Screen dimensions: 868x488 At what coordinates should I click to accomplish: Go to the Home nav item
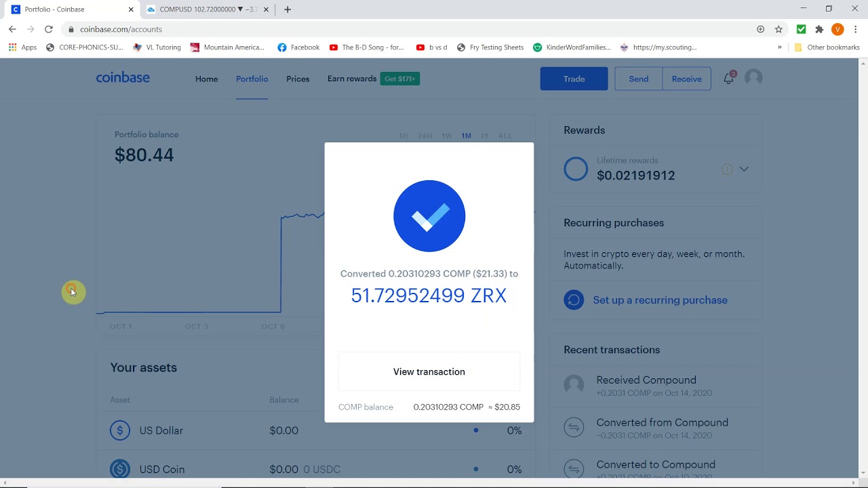207,79
